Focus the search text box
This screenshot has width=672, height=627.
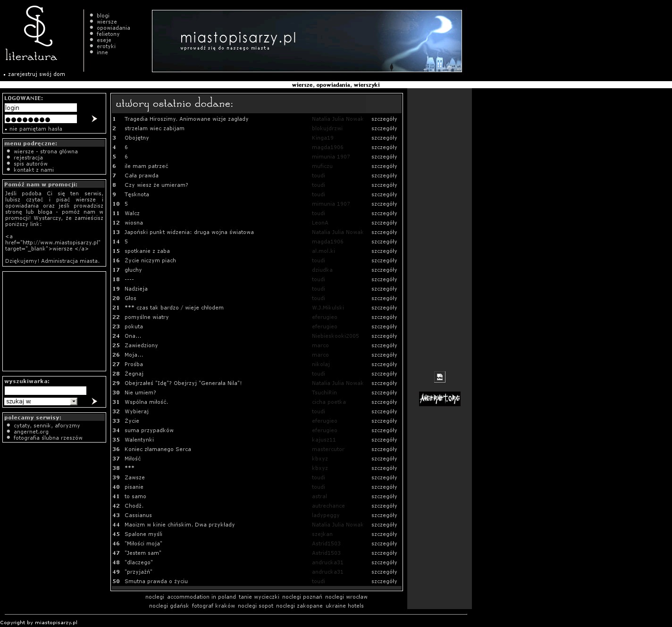click(45, 391)
